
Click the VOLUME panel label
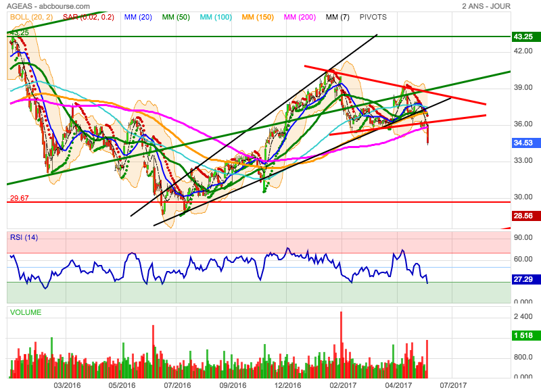click(x=26, y=312)
